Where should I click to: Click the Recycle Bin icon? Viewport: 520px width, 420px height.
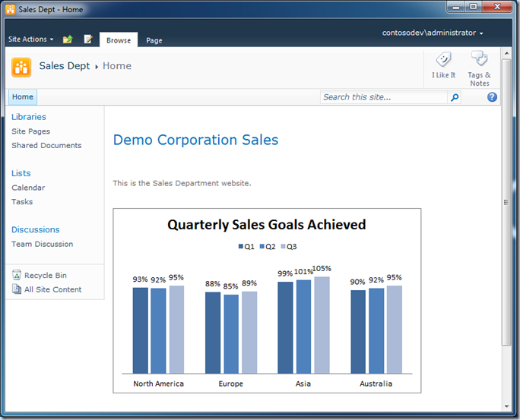coord(17,275)
